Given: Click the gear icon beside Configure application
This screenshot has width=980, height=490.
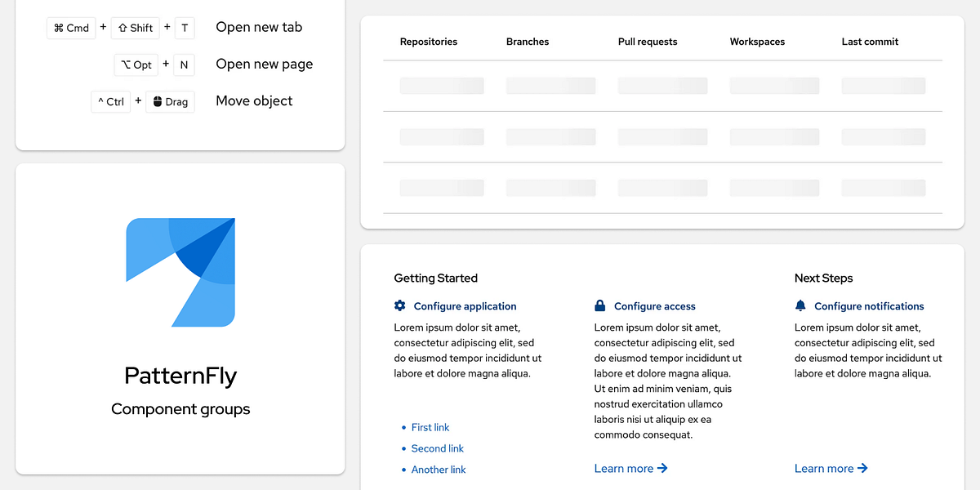Looking at the screenshot, I should tap(399, 305).
